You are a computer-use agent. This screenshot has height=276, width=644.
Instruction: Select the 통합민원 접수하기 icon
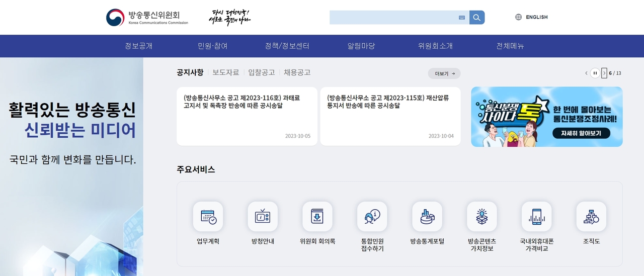pyautogui.click(x=372, y=217)
